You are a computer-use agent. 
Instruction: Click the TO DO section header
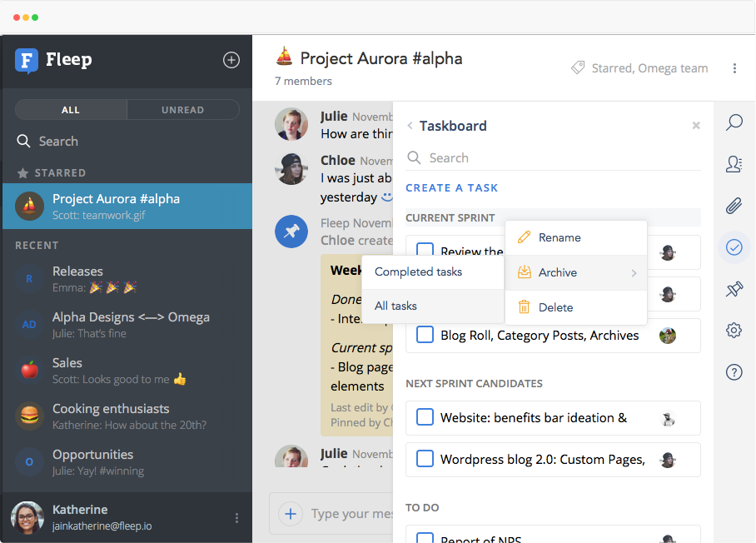pyautogui.click(x=422, y=508)
